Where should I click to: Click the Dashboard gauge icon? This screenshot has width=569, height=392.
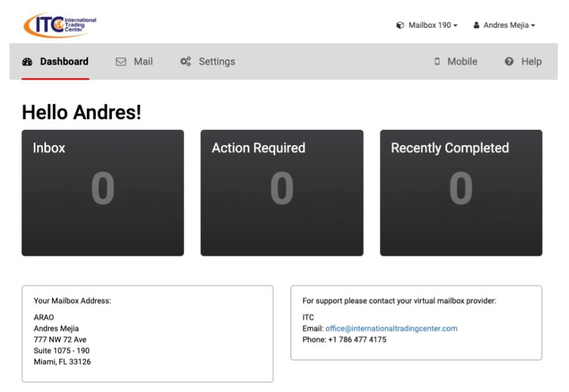click(x=27, y=62)
